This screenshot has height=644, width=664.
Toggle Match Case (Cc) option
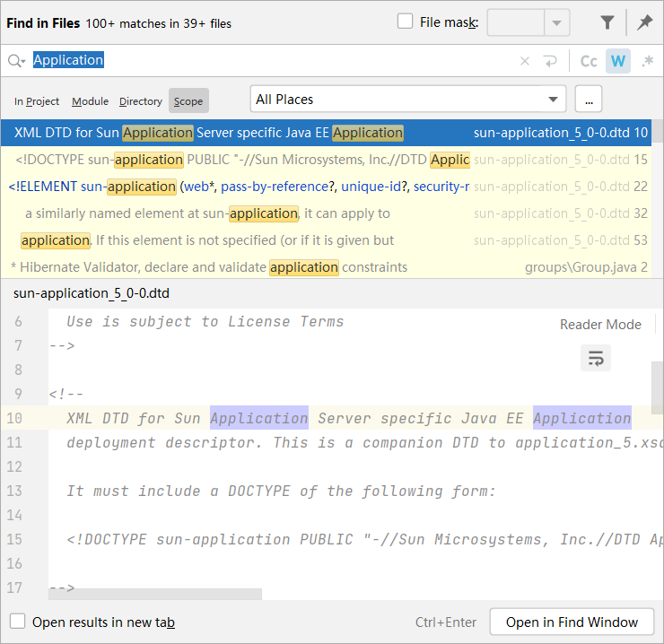click(x=589, y=61)
